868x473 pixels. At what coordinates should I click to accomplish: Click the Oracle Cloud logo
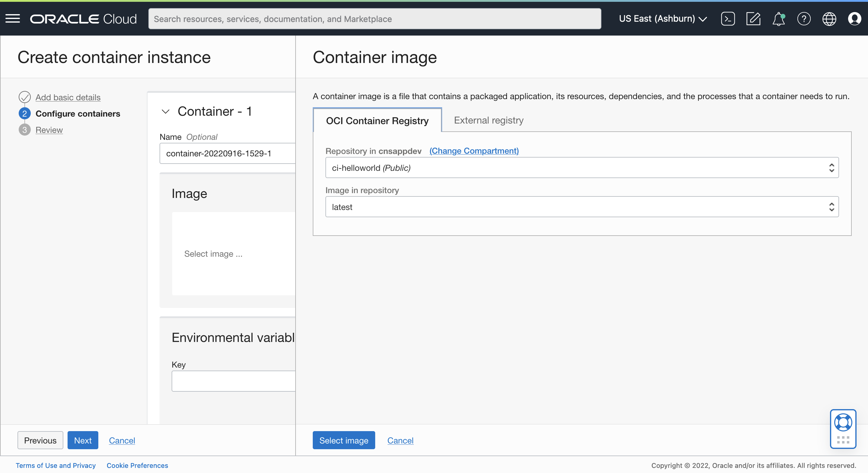click(83, 18)
